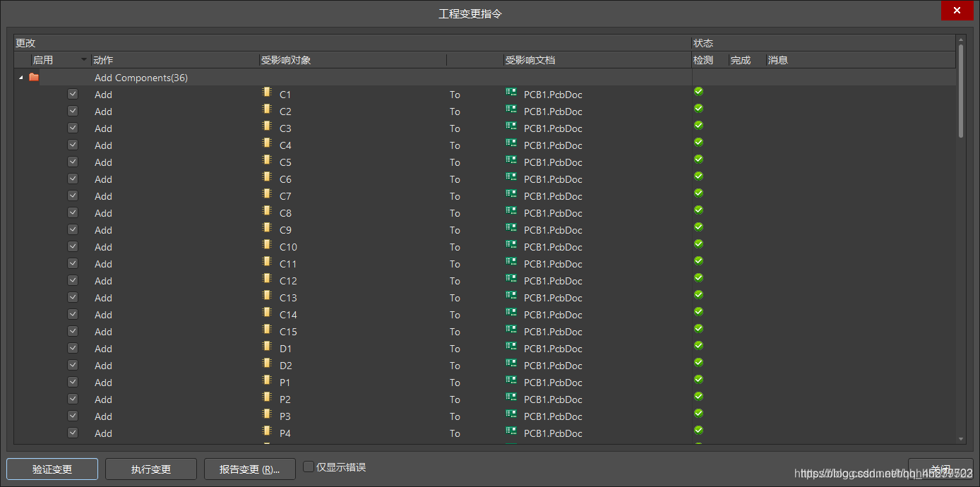The height and width of the screenshot is (487, 980).
Task: Click PCB1.PcbDoc text in C4 row
Action: pos(553,145)
